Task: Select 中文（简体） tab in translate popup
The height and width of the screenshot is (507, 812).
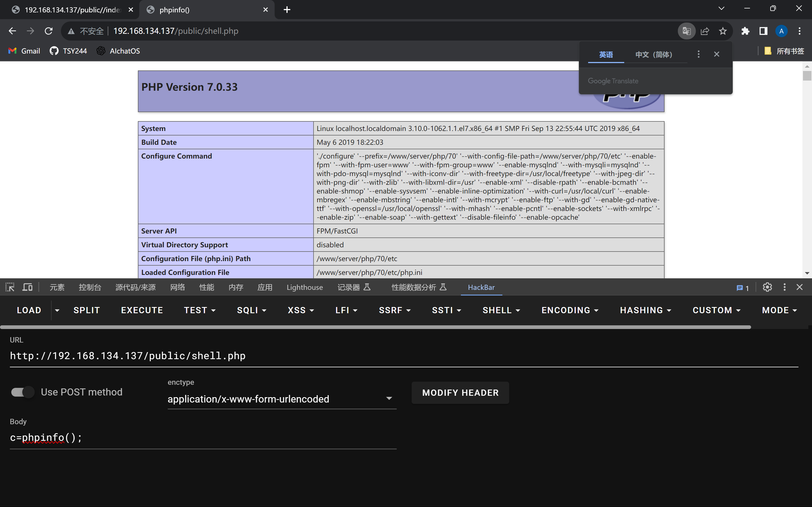Action: [x=654, y=54]
